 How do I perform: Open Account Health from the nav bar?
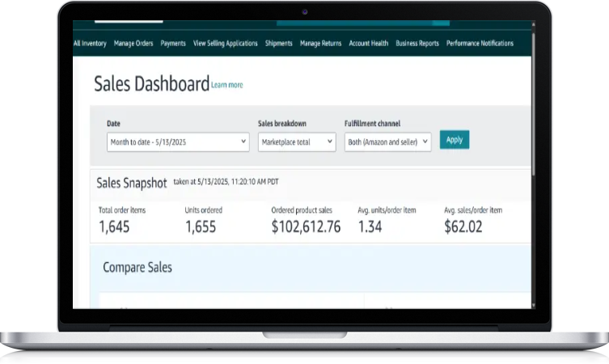[369, 44]
